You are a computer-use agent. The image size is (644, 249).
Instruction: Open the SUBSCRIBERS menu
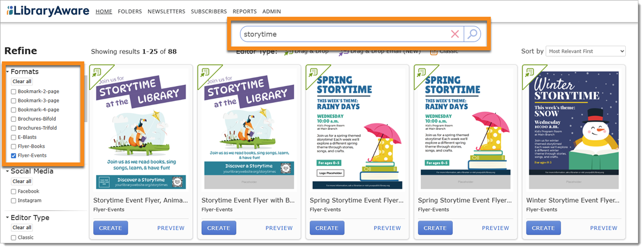click(x=209, y=11)
